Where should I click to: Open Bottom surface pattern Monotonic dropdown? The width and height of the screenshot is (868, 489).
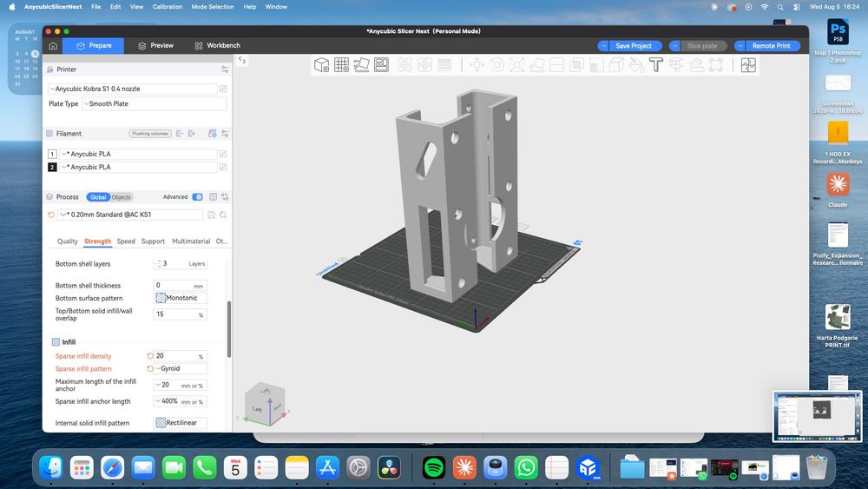(181, 298)
